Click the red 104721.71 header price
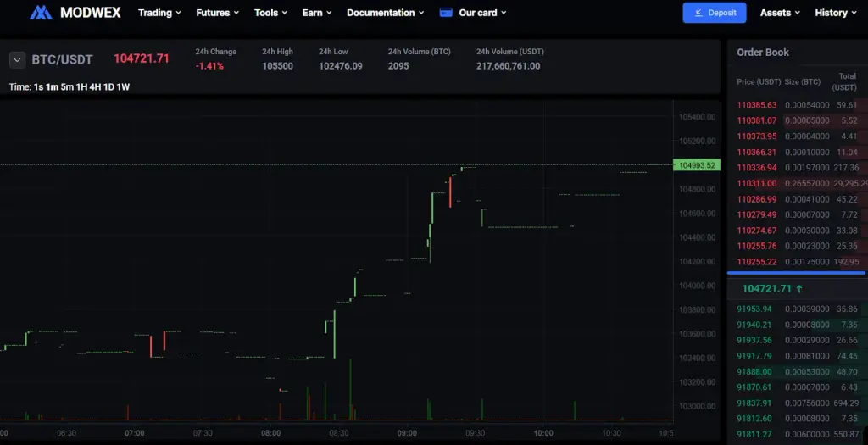The width and height of the screenshot is (868, 445). (x=142, y=58)
